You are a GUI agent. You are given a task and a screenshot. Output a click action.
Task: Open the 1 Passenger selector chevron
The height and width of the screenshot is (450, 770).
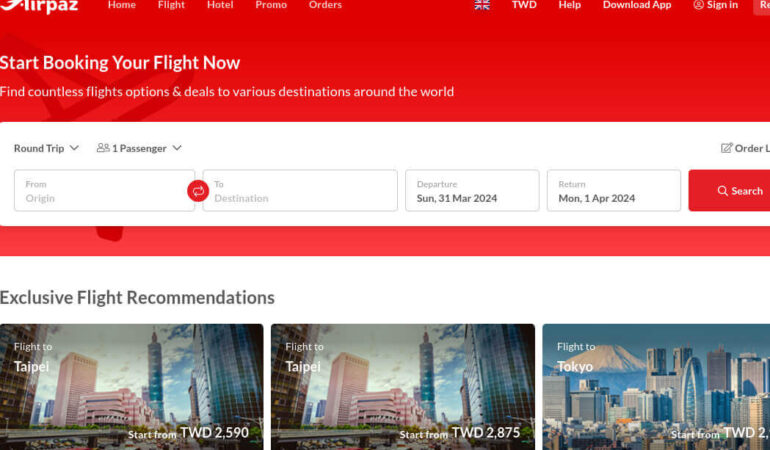pos(177,148)
